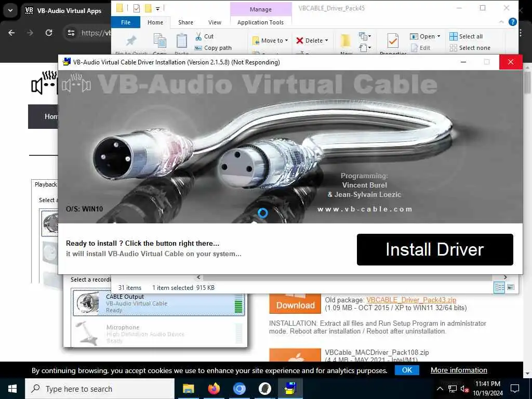The image size is (532, 399).
Task: Accept cookies with the OK button
Action: coord(407,370)
